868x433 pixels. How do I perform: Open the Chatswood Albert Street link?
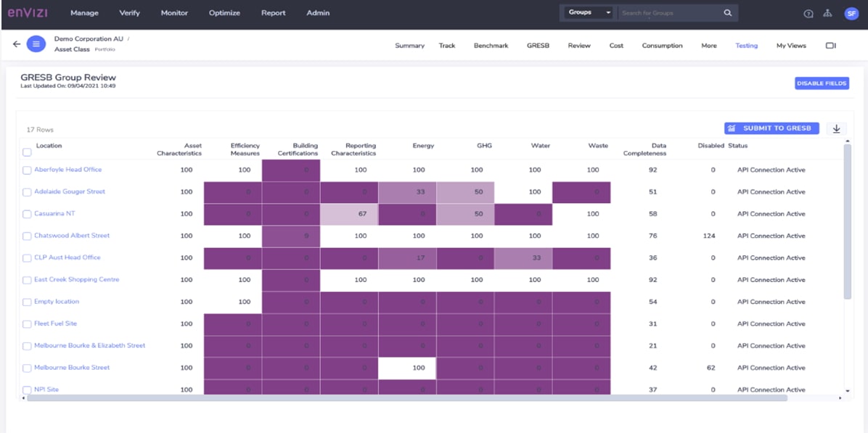click(72, 236)
